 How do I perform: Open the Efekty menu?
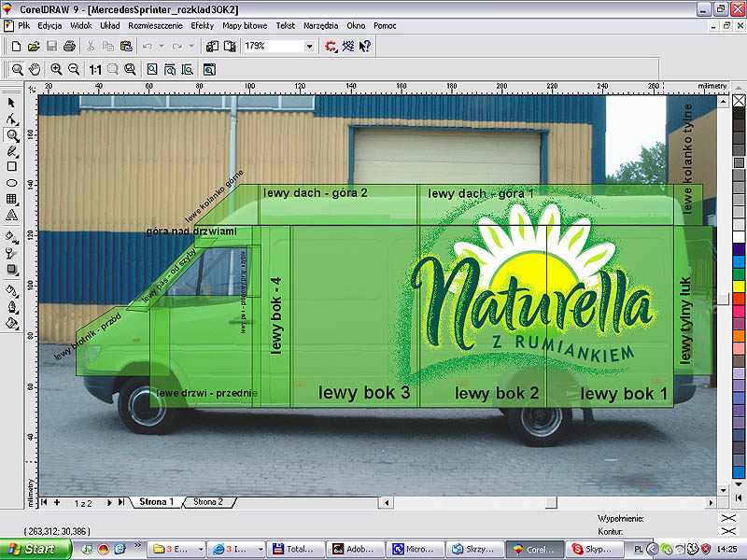pos(203,26)
